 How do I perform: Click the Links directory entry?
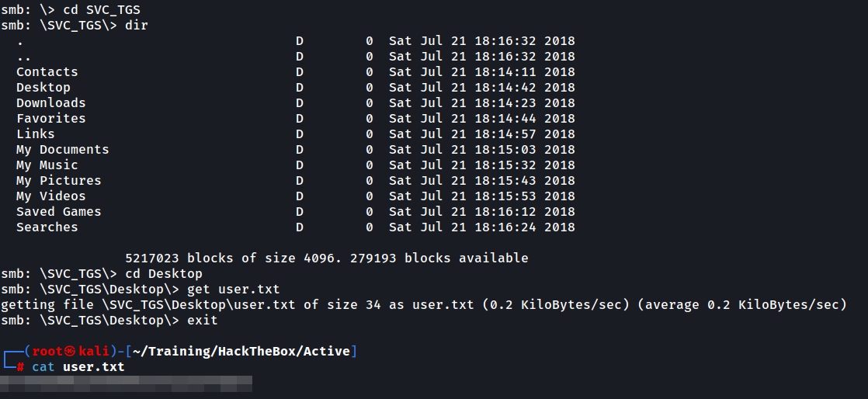(x=36, y=134)
